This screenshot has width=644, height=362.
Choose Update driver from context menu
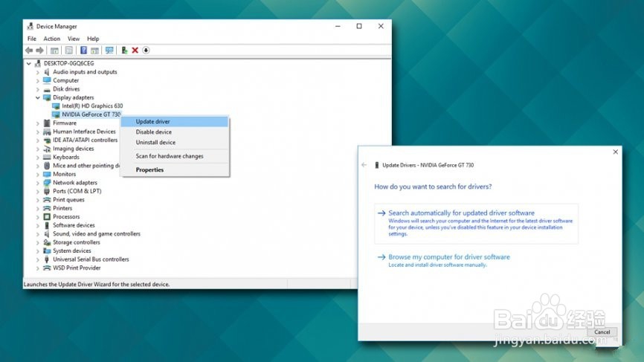coord(175,121)
